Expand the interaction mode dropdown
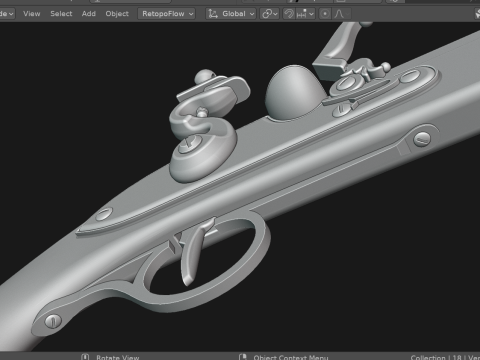480x360 pixels. point(7,14)
